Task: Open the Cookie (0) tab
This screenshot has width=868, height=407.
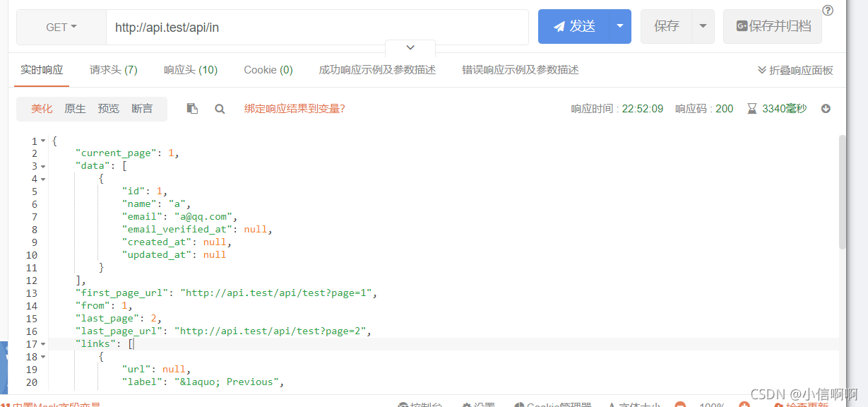Action: pyautogui.click(x=268, y=70)
